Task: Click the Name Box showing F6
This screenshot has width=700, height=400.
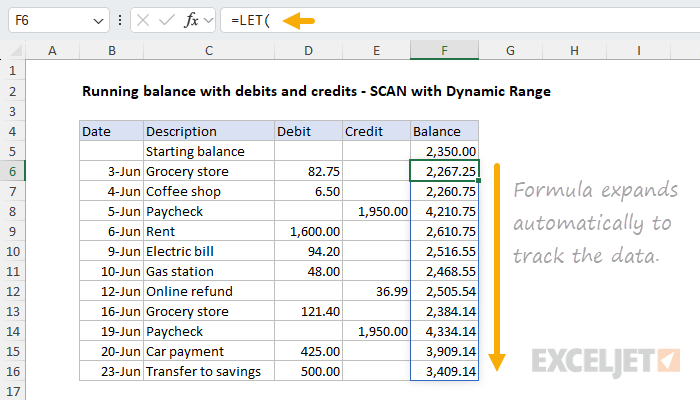Action: [x=58, y=20]
